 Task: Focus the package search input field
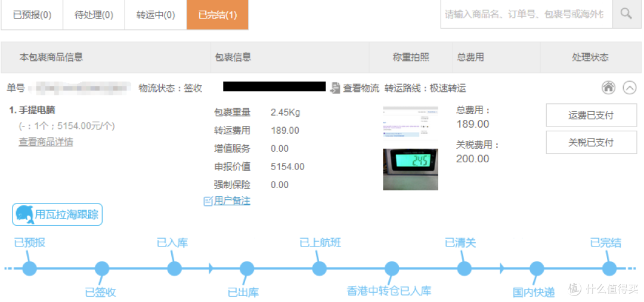coord(527,14)
